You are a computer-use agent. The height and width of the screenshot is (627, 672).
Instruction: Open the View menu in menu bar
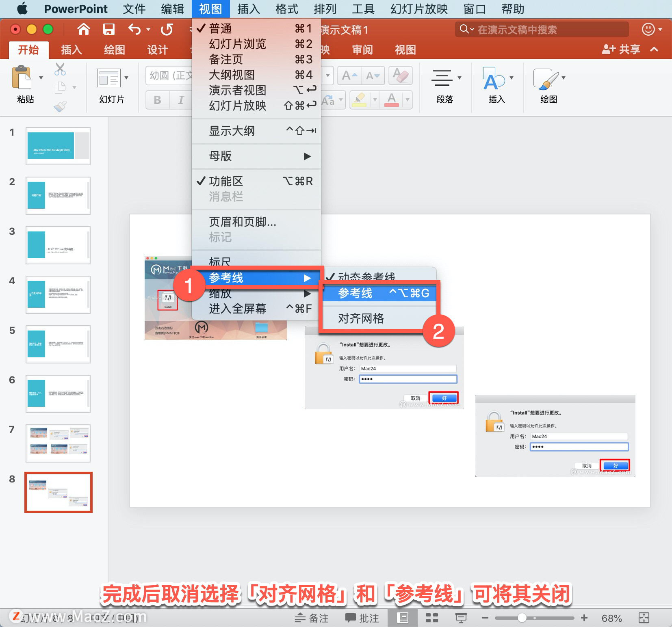tap(210, 9)
